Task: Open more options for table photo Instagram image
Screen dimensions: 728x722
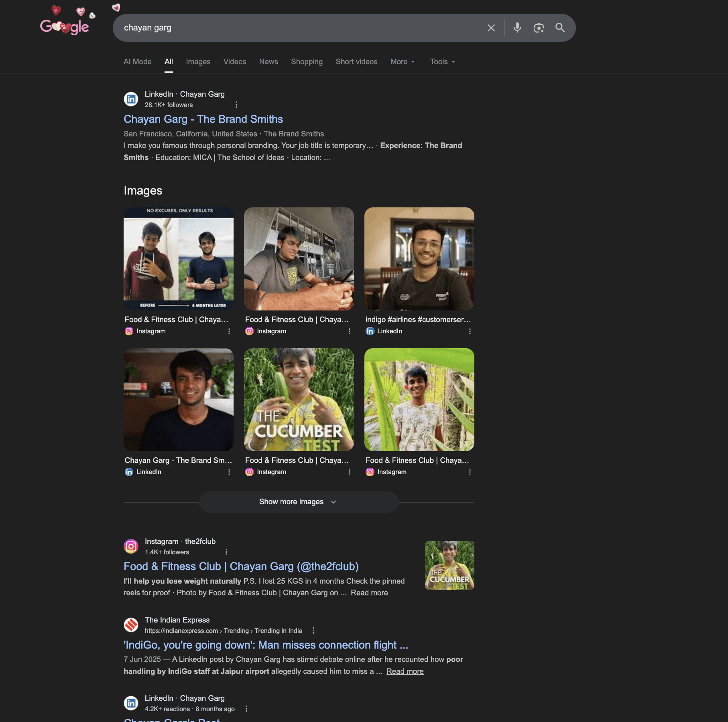Action: point(350,331)
